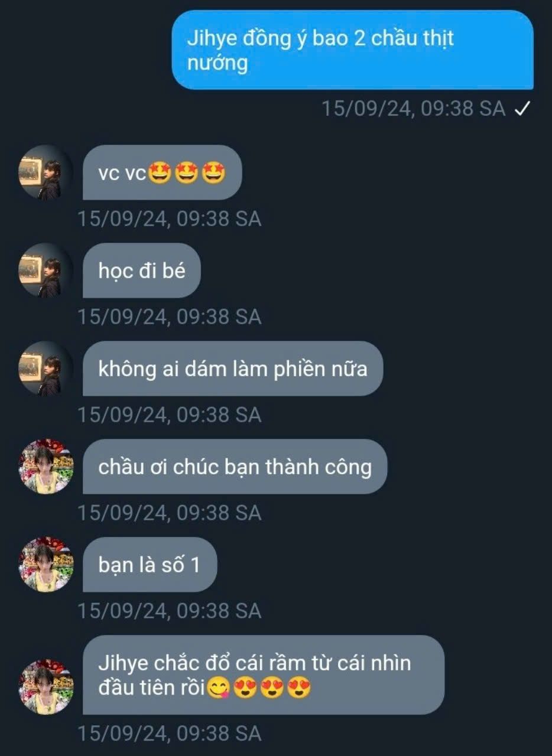The image size is (552, 756).
Task: Select 'không ai dám làm phiền nữa' bubble
Action: [x=233, y=369]
